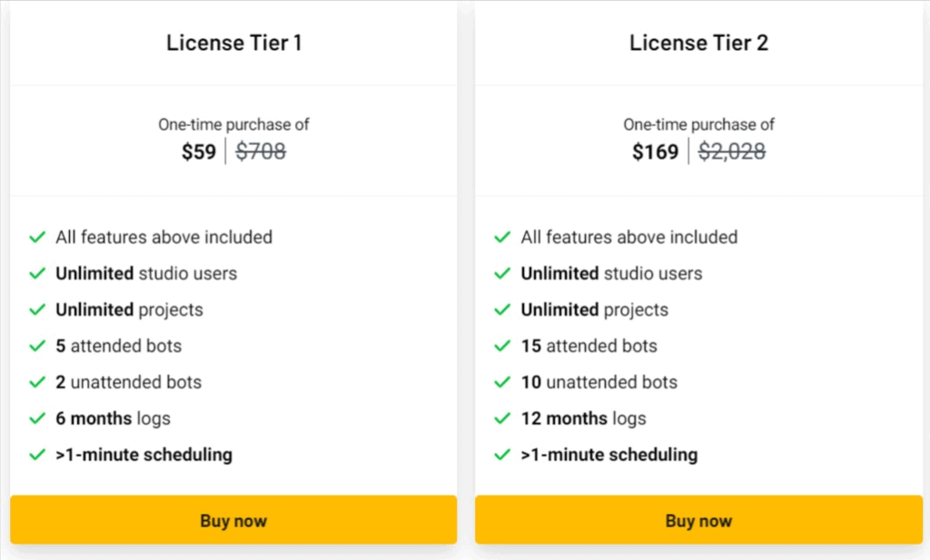The image size is (930, 560).
Task: Click checkmark beside Tier 2 >1-minute scheduling
Action: click(x=502, y=455)
